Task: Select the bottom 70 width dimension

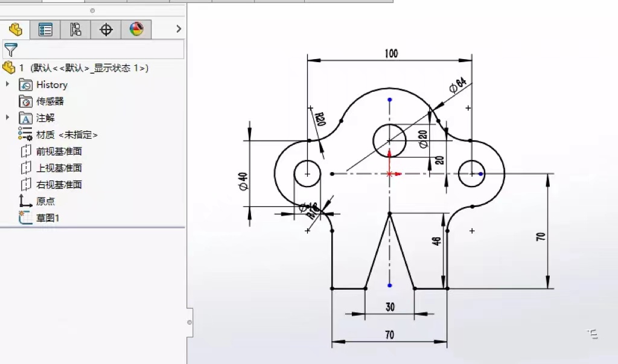Action: pyautogui.click(x=389, y=335)
